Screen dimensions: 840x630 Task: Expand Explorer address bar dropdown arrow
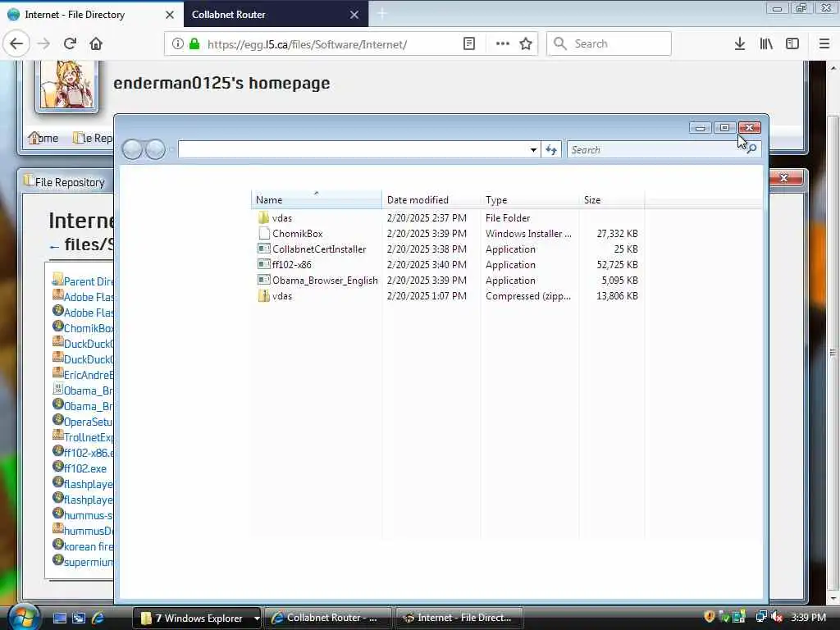click(533, 150)
